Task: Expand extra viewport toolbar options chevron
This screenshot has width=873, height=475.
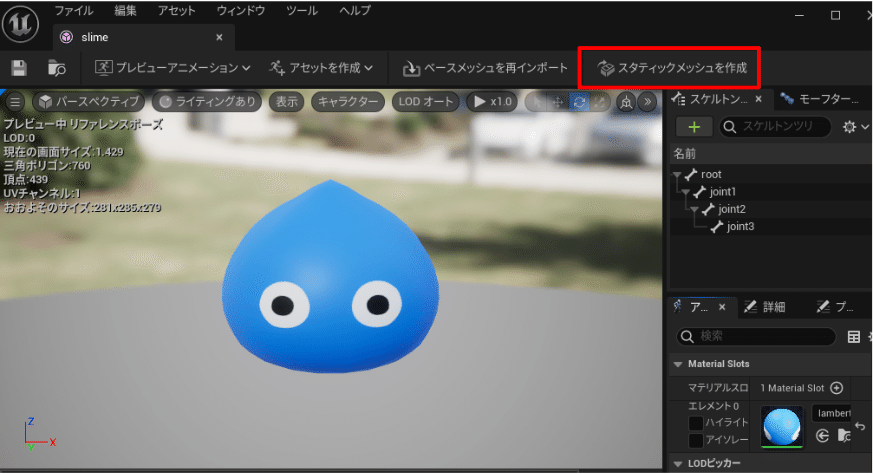Action: 647,102
